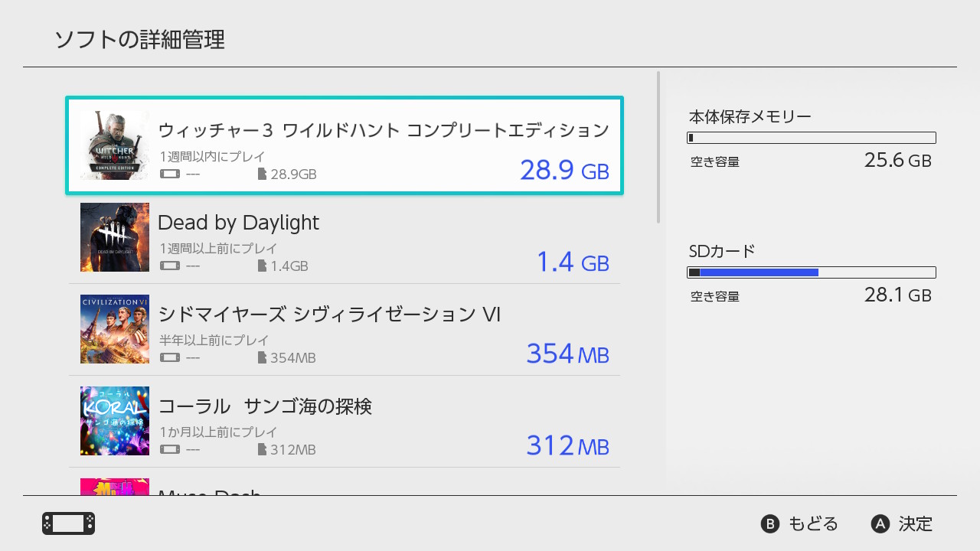Select the Dead by Daylight title
The image size is (980, 551).
tap(238, 223)
